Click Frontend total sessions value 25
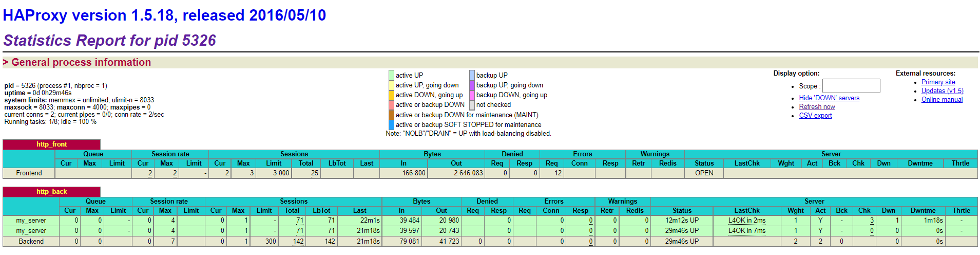This screenshot has width=980, height=255. click(x=315, y=173)
